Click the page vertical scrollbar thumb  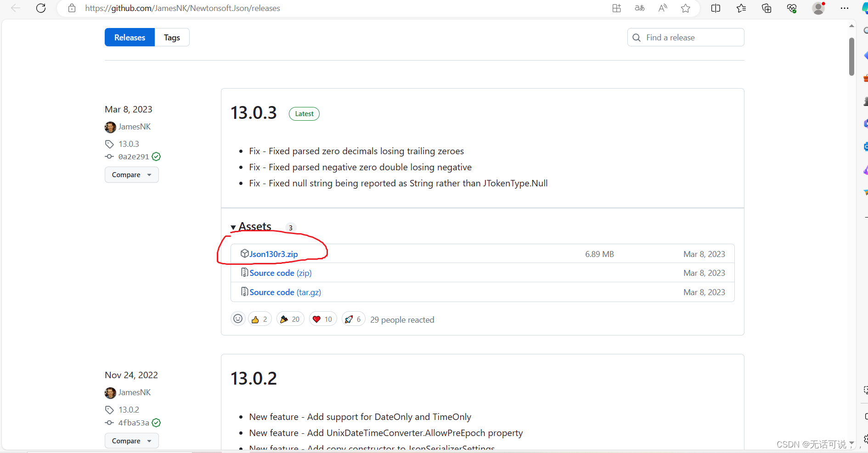(851, 56)
